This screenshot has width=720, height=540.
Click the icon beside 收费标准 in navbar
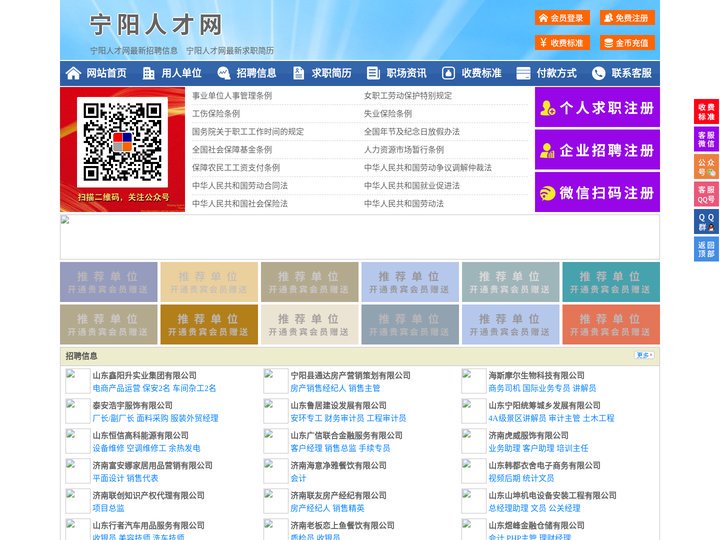[x=448, y=73]
